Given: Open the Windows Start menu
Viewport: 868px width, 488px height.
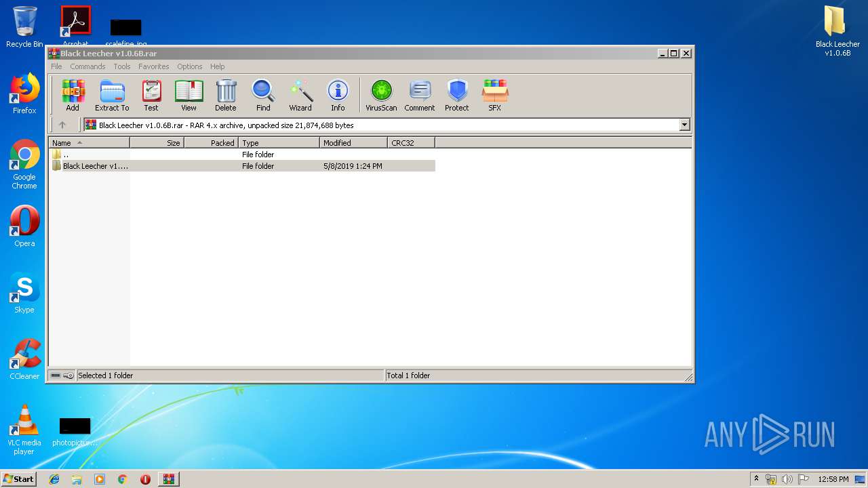Looking at the screenshot, I should coord(18,479).
